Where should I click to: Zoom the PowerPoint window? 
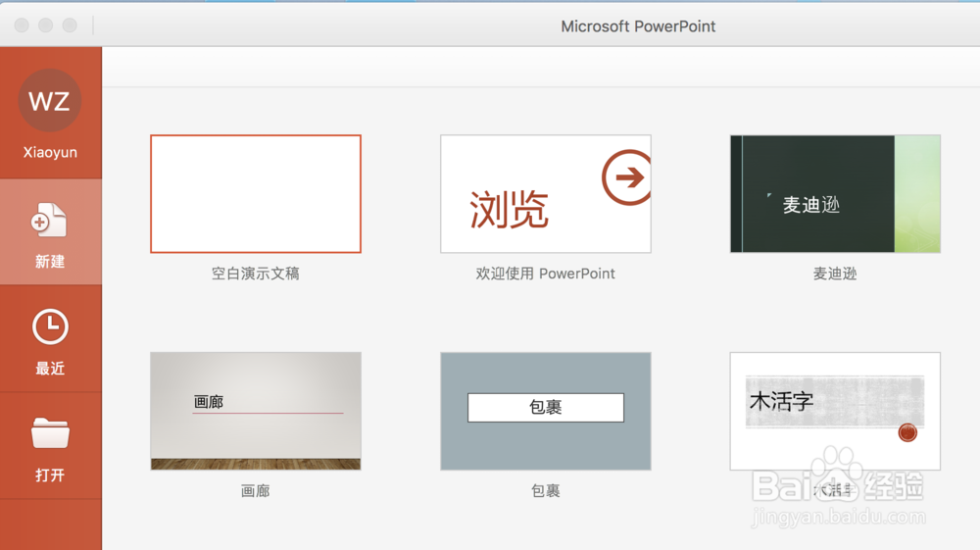tap(70, 25)
